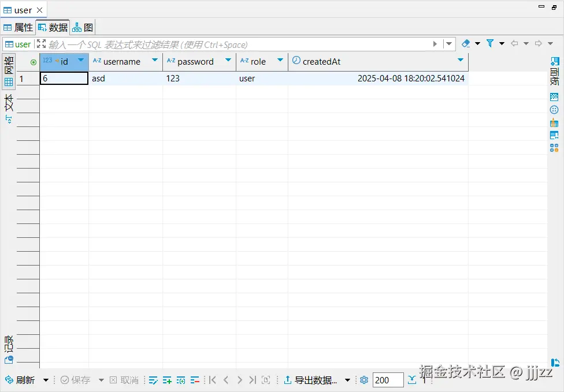
Task: Select the password cell 123
Action: 199,79
